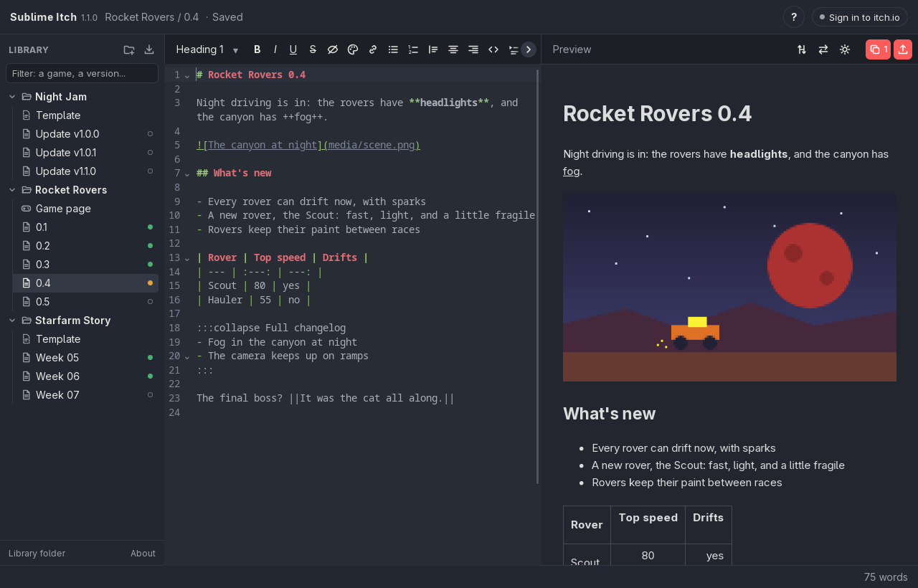
Task: Open the Template under Night Jam
Action: coord(86,115)
